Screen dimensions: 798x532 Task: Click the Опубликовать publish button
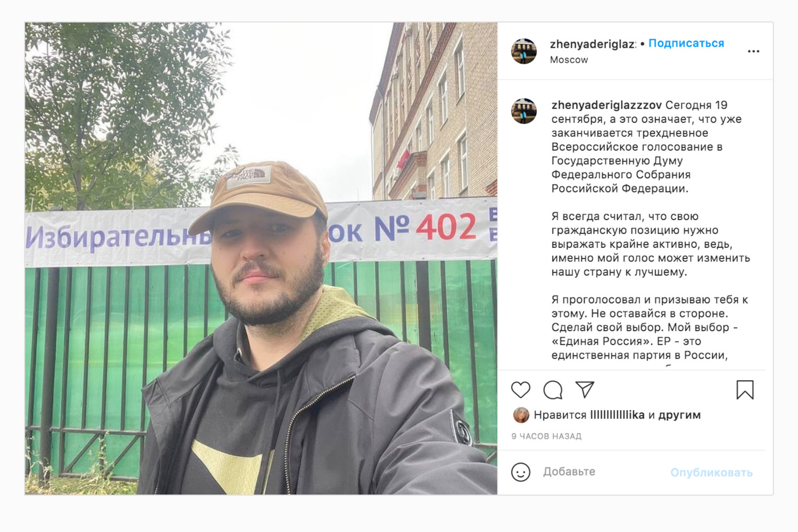(x=711, y=472)
